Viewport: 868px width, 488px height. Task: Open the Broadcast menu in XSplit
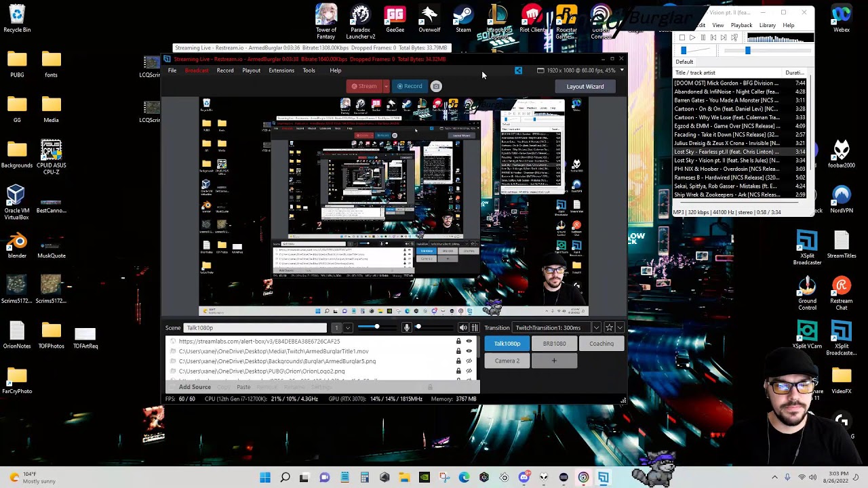pyautogui.click(x=197, y=70)
